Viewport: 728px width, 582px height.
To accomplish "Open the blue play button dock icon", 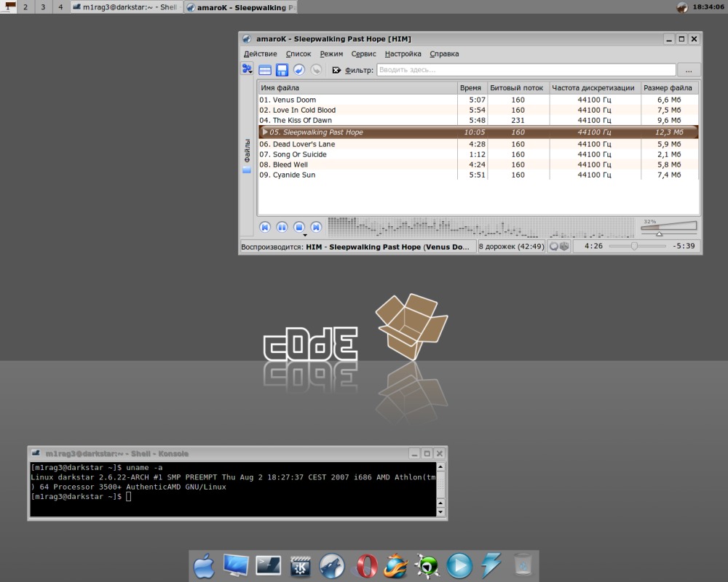I will coord(459,566).
